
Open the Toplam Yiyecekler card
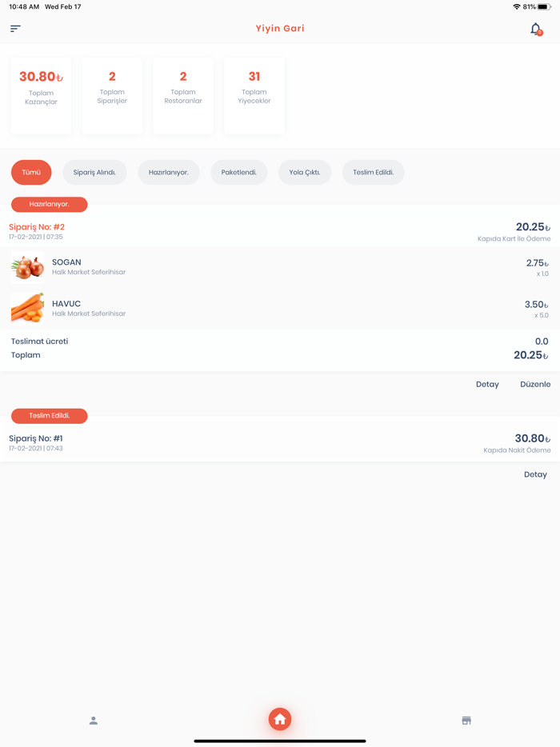click(x=254, y=95)
